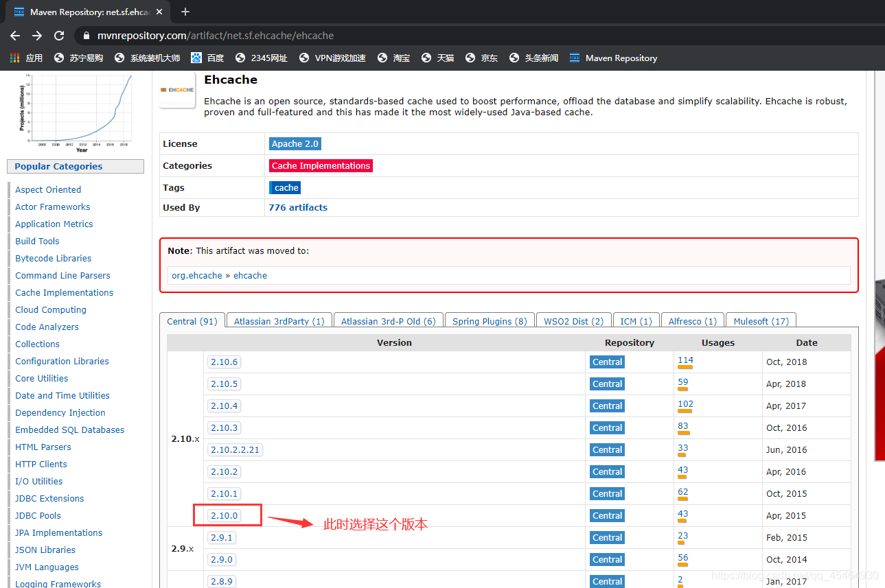Open the 京东 bookmark

[x=481, y=58]
